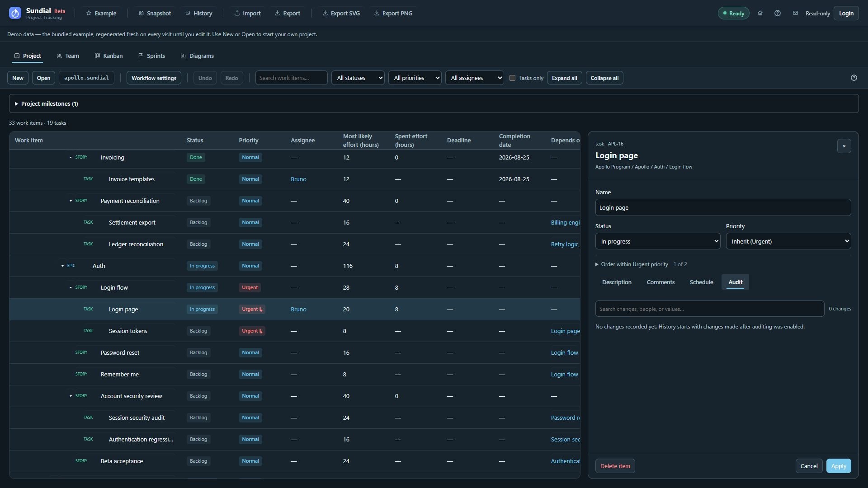Focus the Search work items field
Image resolution: width=868 pixels, height=488 pixels.
[x=291, y=78]
